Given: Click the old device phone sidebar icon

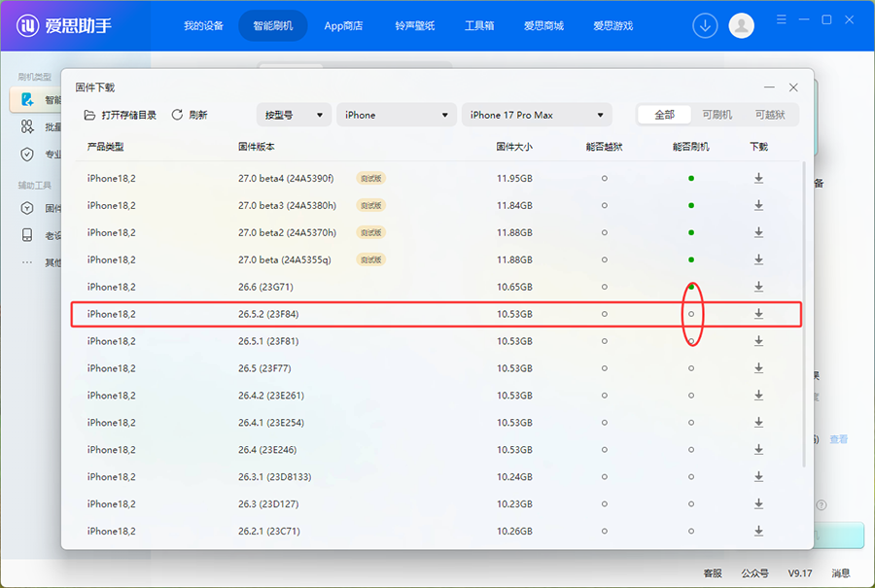Looking at the screenshot, I should 27,235.
